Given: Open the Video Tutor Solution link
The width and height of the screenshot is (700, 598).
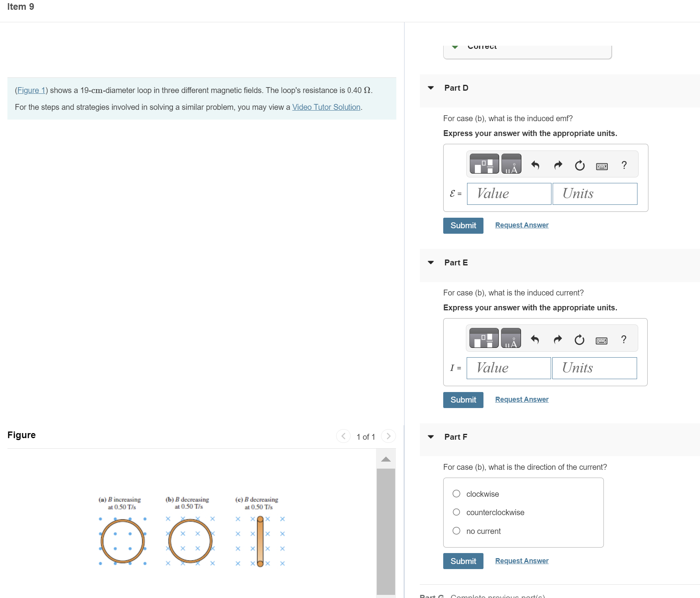Looking at the screenshot, I should [326, 107].
